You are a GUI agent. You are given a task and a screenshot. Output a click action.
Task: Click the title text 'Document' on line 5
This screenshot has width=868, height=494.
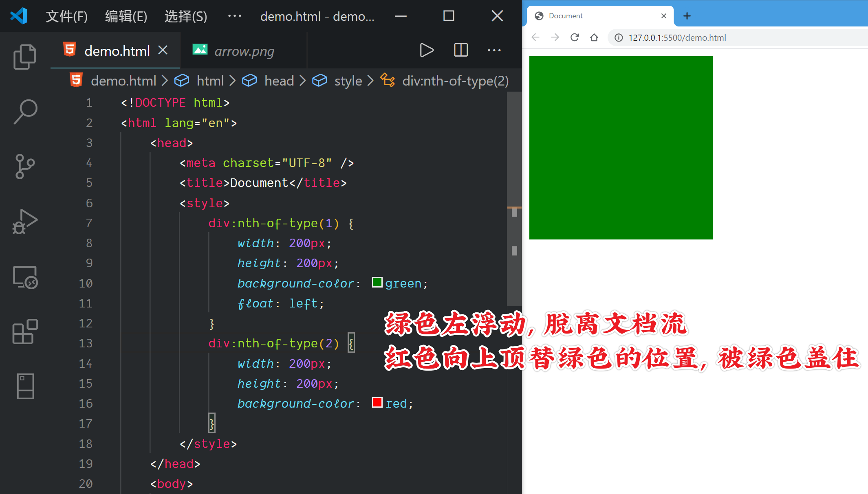click(x=259, y=183)
